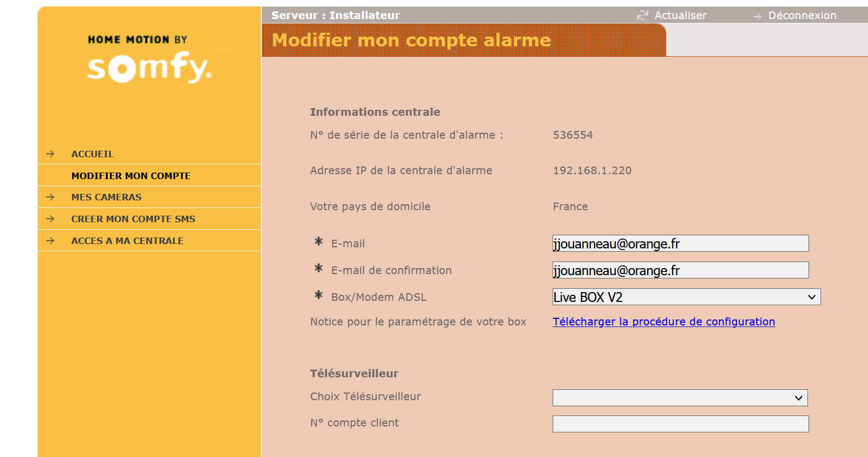868x457 pixels.
Task: Click the E-mail de confirmation field
Action: [x=680, y=270]
